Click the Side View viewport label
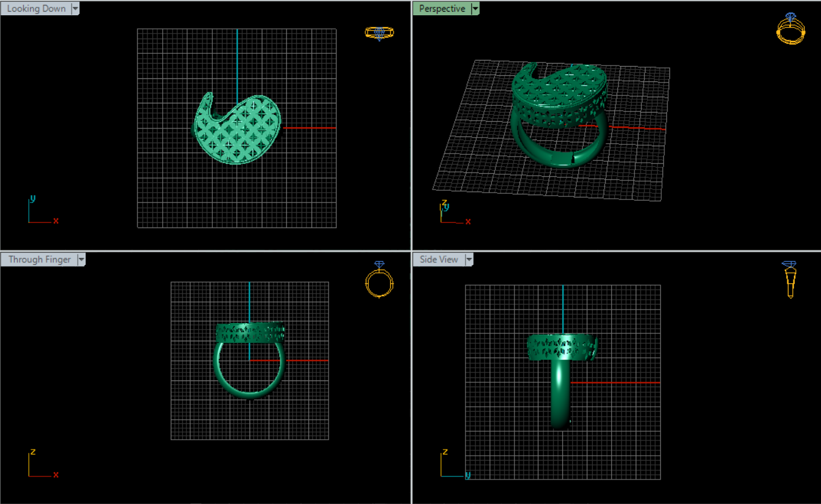 439,259
